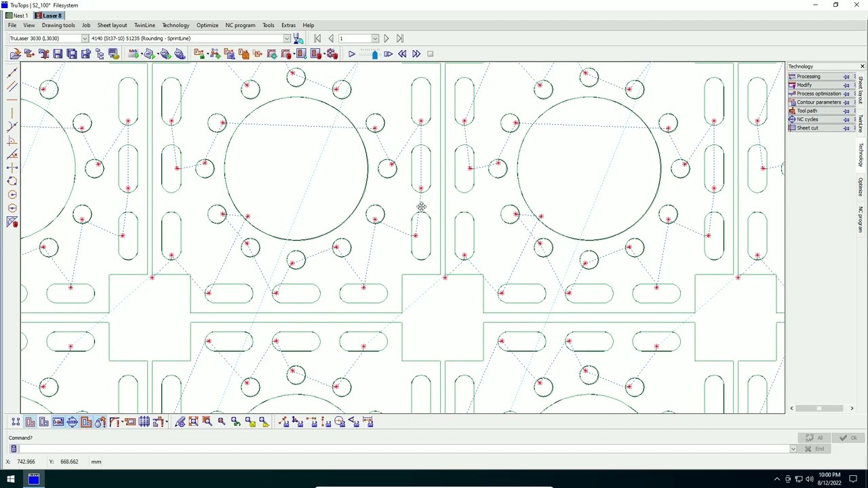Click the redraw pencil icon in bottom toolbar
Screen dimensions: 868x488
pos(180,422)
